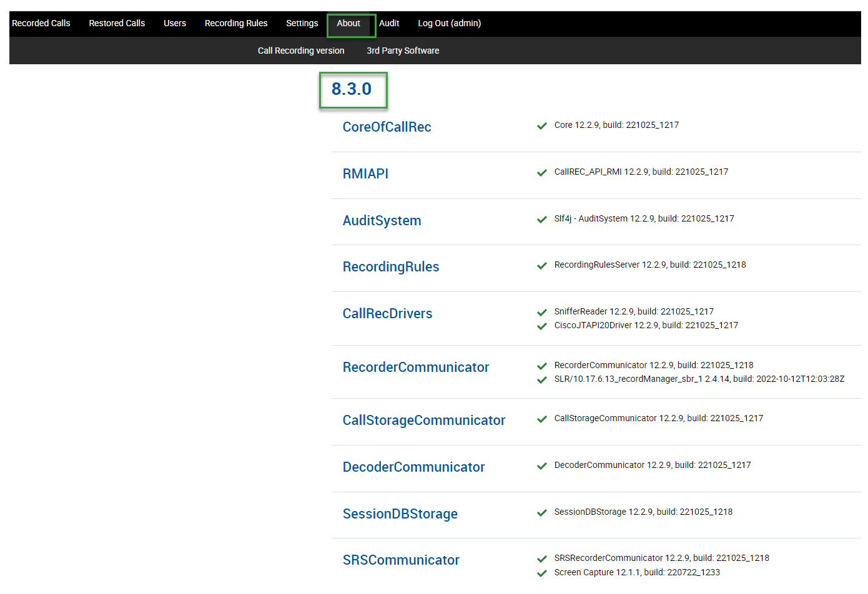
Task: Click checkmark icon next to CallREC_API_RMI
Action: pyautogui.click(x=542, y=173)
